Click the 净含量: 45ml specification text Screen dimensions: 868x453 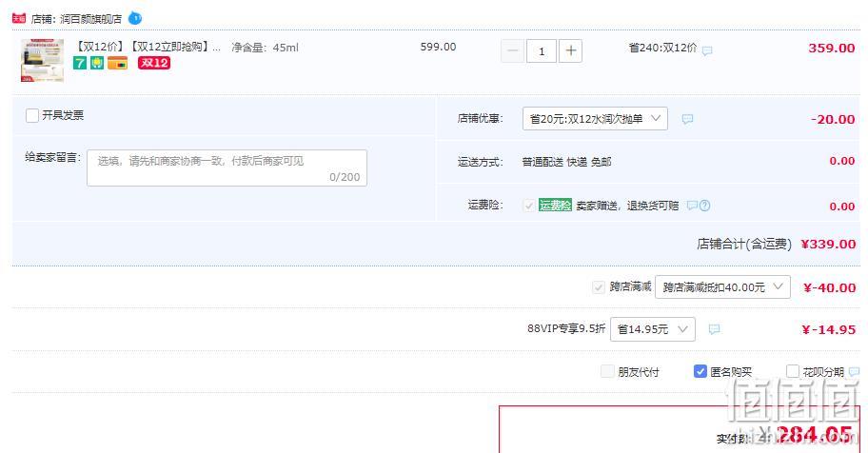[265, 48]
